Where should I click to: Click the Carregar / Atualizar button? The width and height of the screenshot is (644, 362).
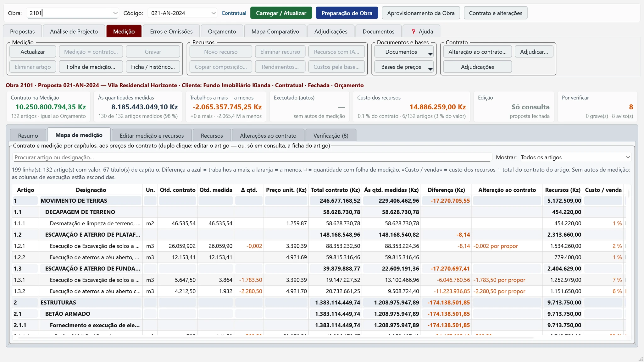coord(281,13)
